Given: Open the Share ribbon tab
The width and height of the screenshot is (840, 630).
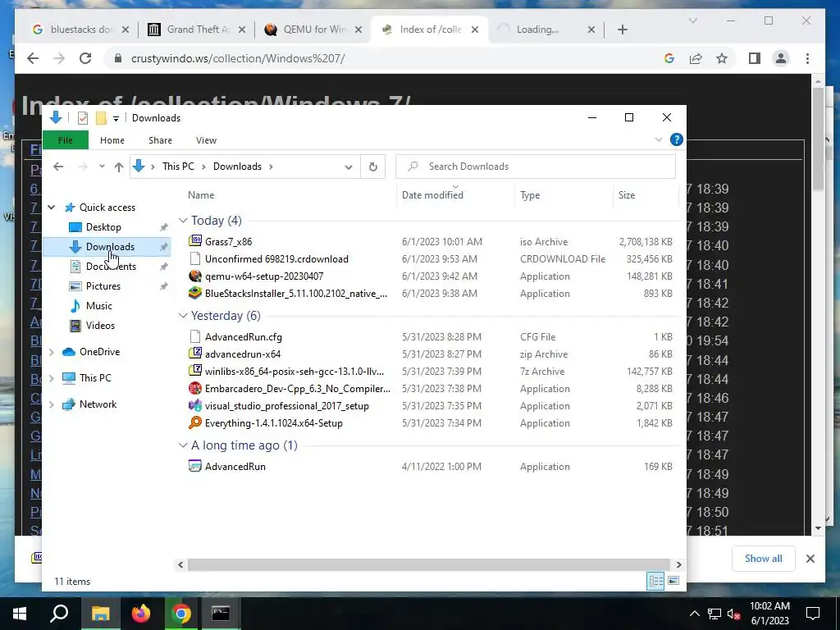Looking at the screenshot, I should pos(160,140).
